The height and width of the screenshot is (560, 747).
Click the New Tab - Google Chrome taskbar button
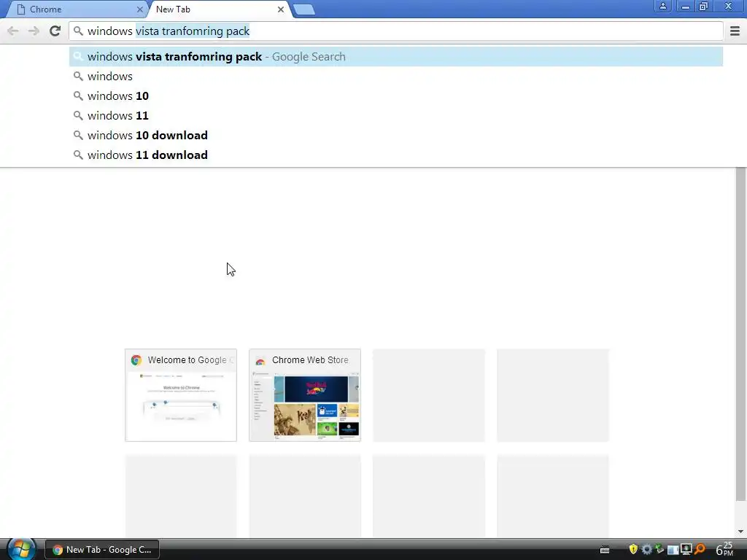click(102, 550)
